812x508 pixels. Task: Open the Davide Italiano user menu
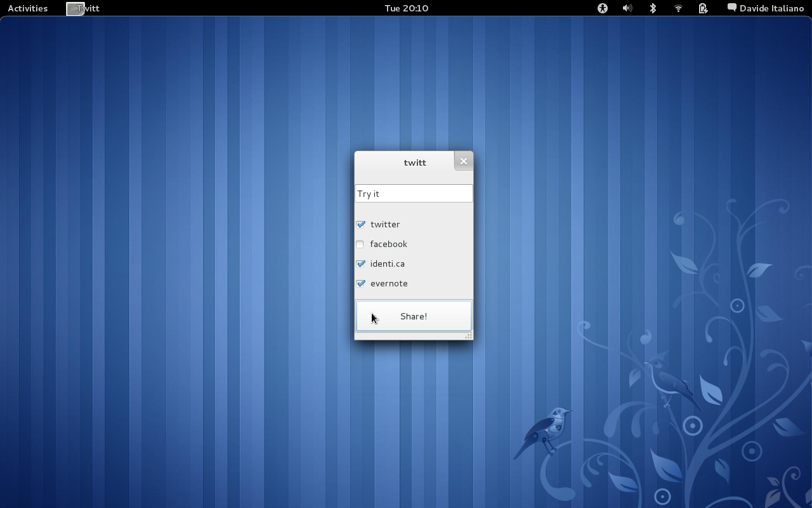pos(766,8)
